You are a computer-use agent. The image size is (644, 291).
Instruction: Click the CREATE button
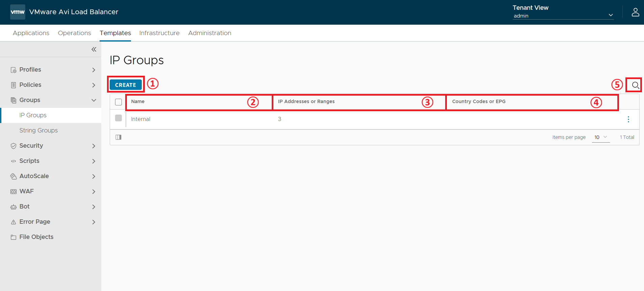[x=126, y=85]
